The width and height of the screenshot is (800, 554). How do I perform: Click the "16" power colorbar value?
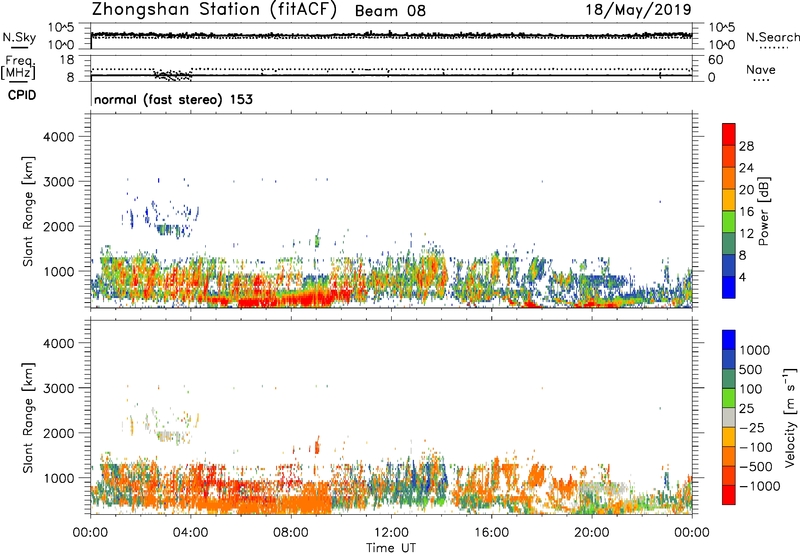746,212
